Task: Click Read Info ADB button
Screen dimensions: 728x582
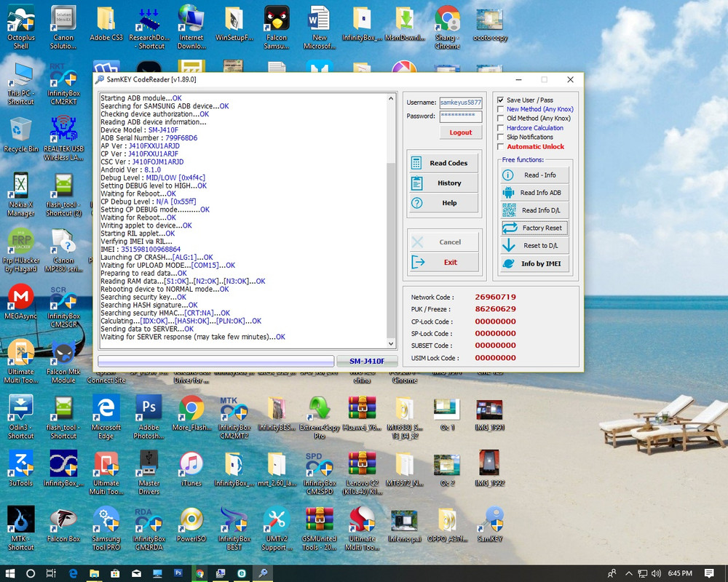Action: [x=534, y=193]
